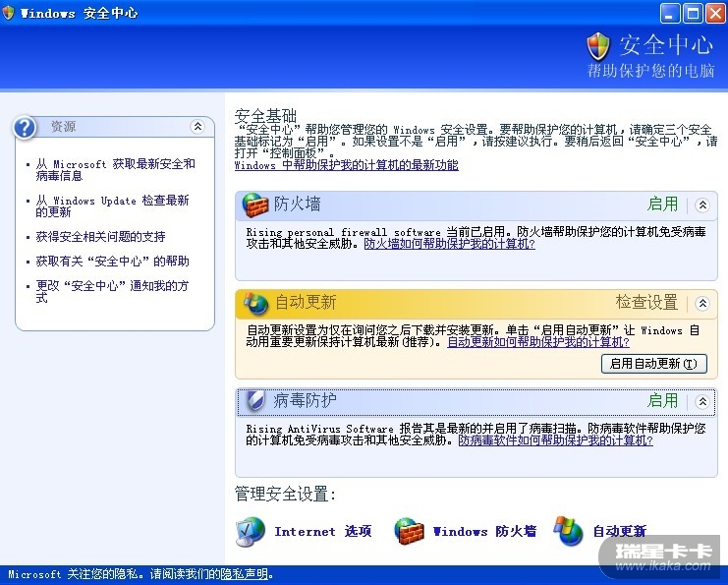Click the 安全中心 shield logo in banner
The image size is (728, 585).
point(598,46)
